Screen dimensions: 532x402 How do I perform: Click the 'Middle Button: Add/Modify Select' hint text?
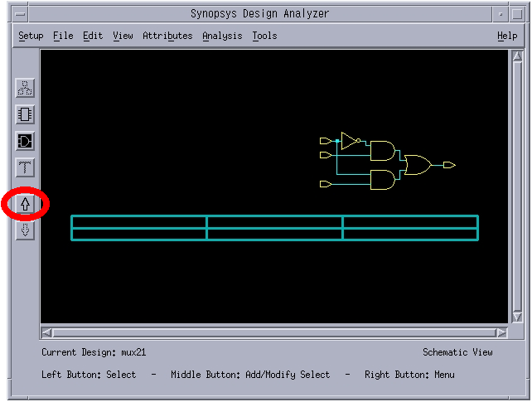point(250,375)
